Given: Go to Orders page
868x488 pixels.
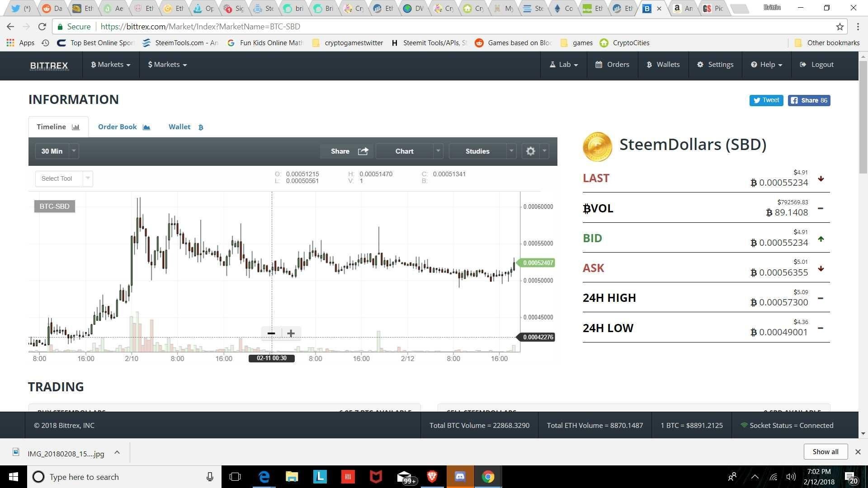Looking at the screenshot, I should coord(613,65).
